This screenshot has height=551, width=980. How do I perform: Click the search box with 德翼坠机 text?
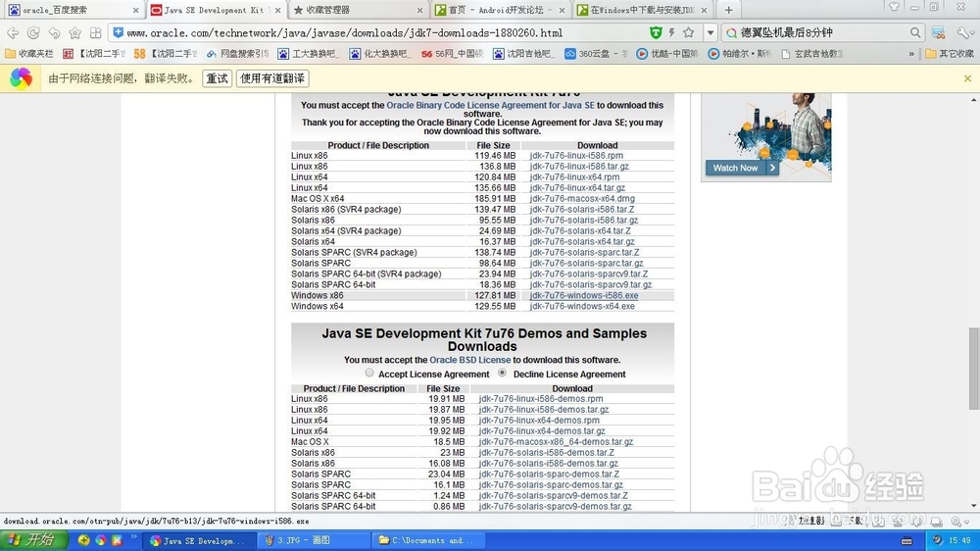pyautogui.click(x=822, y=32)
